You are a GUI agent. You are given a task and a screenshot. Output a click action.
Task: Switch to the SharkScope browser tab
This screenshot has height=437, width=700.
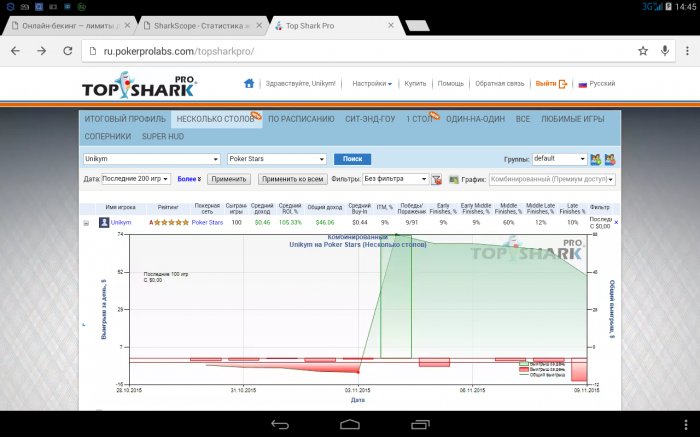pyautogui.click(x=201, y=26)
